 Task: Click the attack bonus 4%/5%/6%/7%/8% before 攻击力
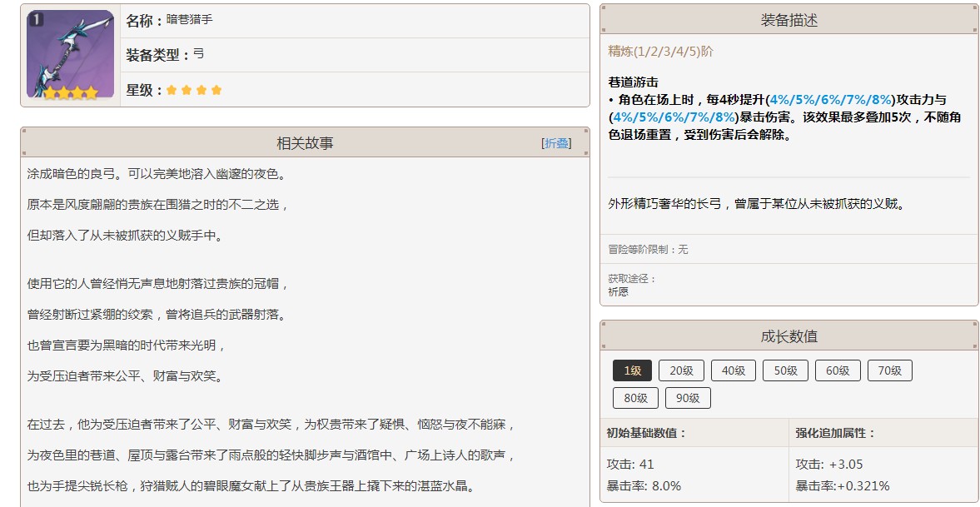tap(831, 99)
